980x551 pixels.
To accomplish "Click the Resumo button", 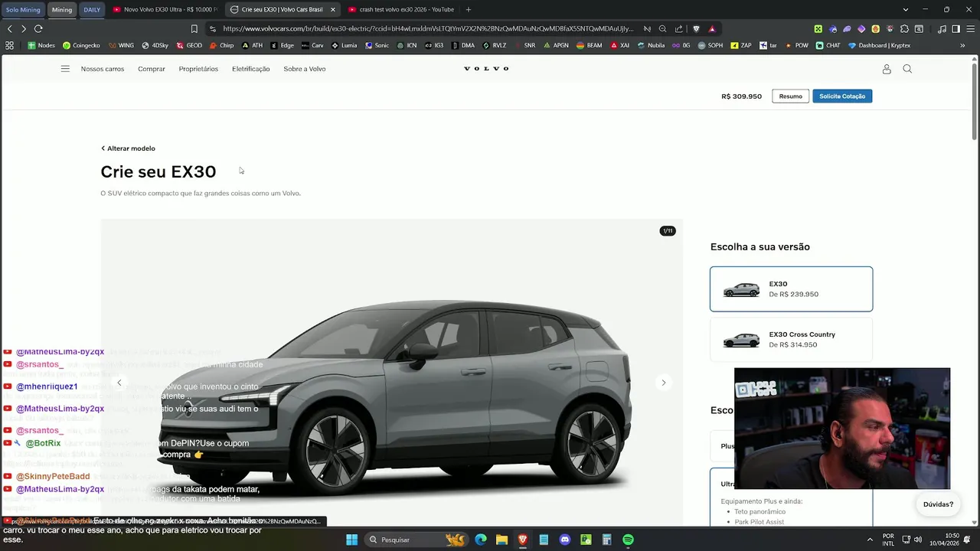I will (791, 96).
